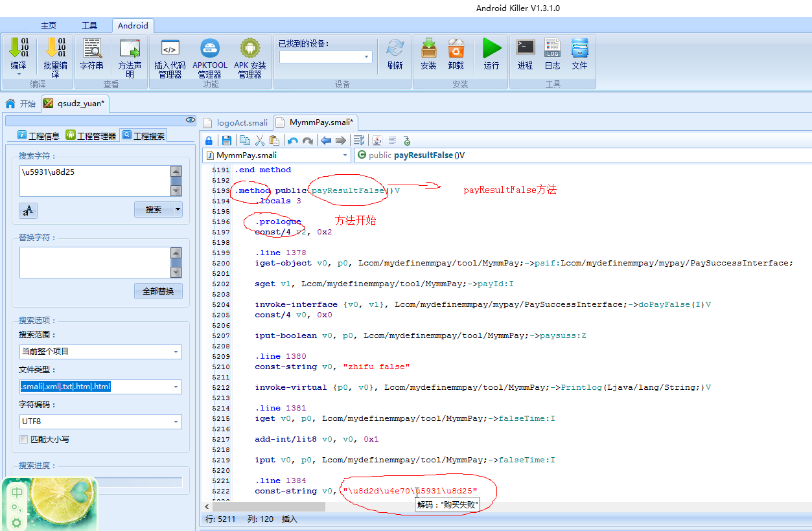
Task: View Java source via coffee cup icon
Action: coord(377,141)
